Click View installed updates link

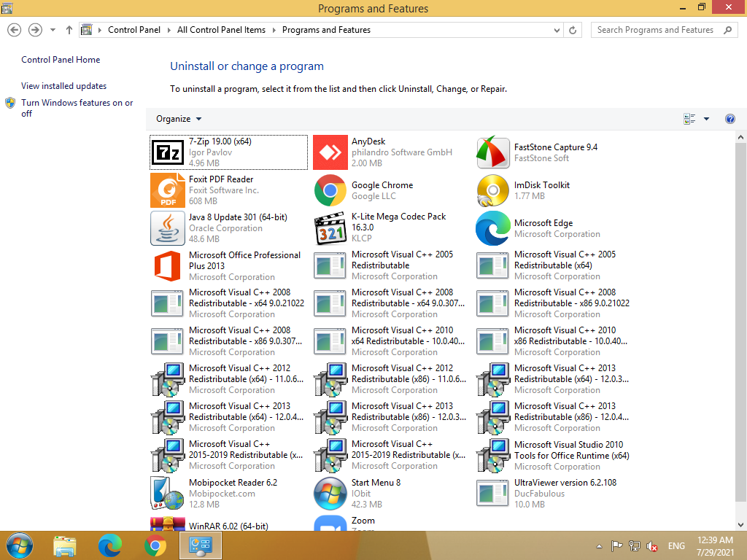pos(63,86)
